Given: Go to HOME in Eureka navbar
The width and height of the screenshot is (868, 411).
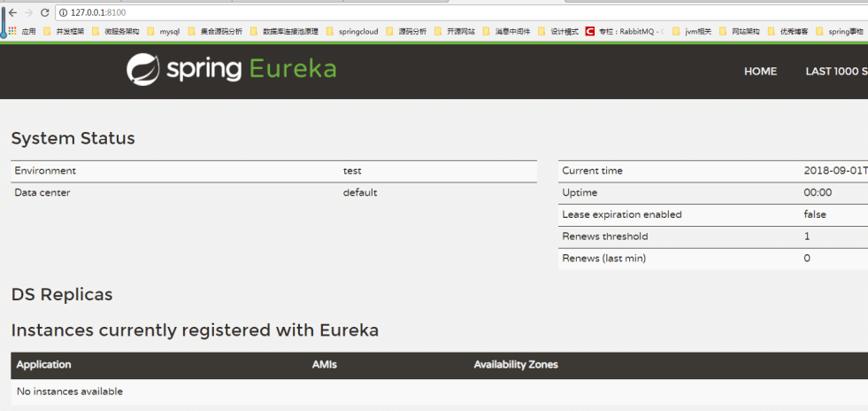Looking at the screenshot, I should tap(760, 72).
